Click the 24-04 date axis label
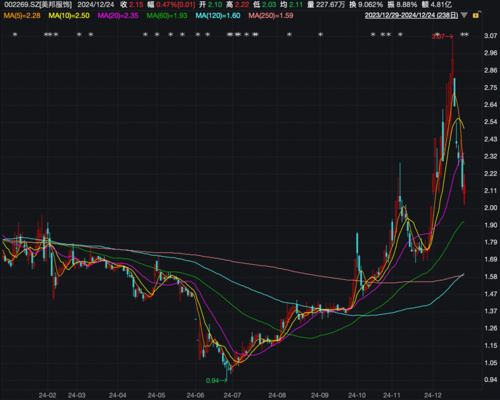 pyautogui.click(x=118, y=395)
